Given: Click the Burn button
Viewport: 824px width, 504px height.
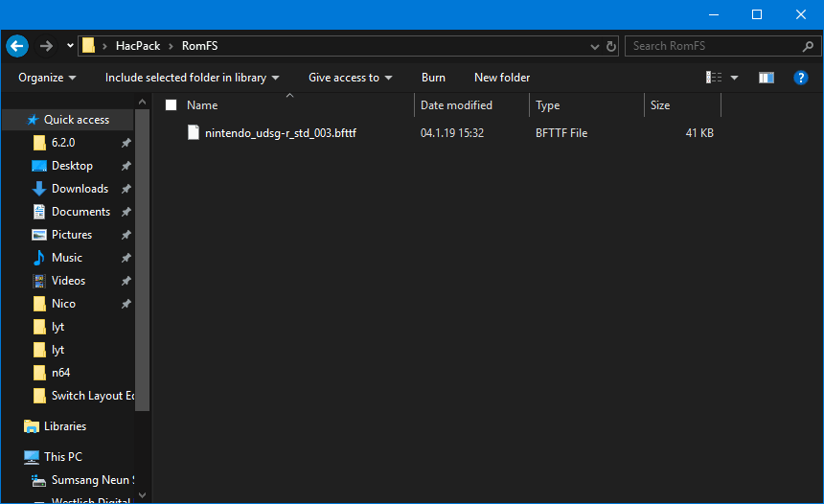Looking at the screenshot, I should click(x=433, y=78).
